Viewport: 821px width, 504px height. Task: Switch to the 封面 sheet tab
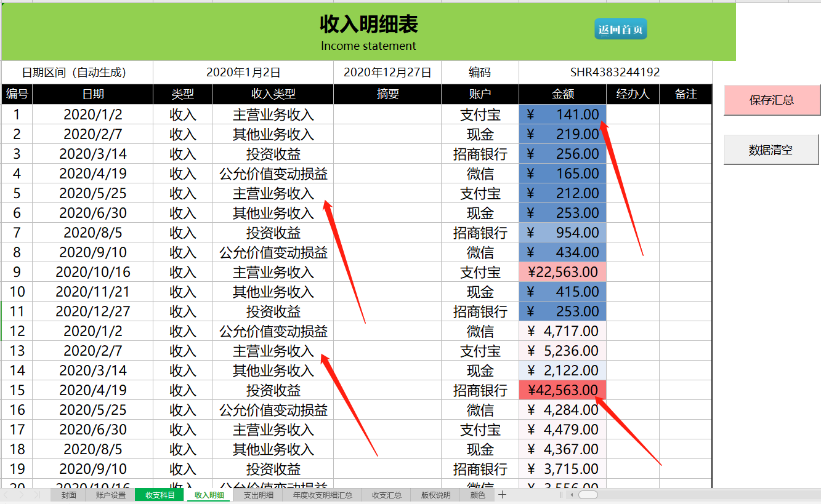[x=67, y=494]
